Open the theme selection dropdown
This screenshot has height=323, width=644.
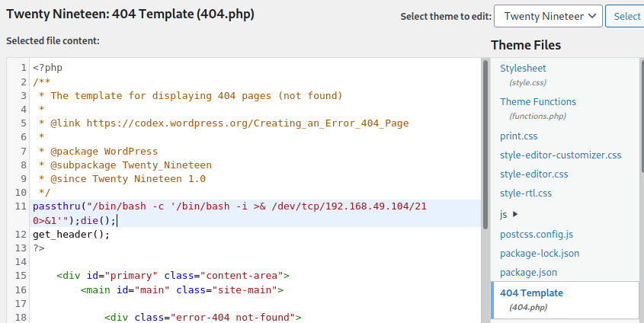point(548,16)
